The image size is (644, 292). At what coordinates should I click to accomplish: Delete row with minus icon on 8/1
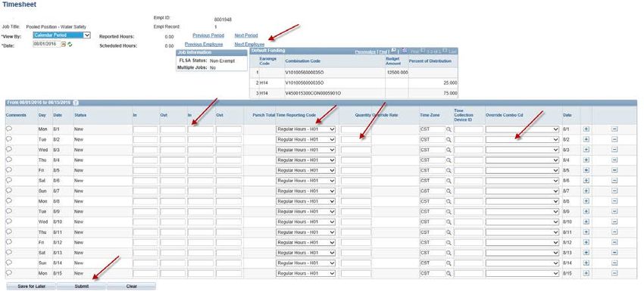pyautogui.click(x=614, y=129)
